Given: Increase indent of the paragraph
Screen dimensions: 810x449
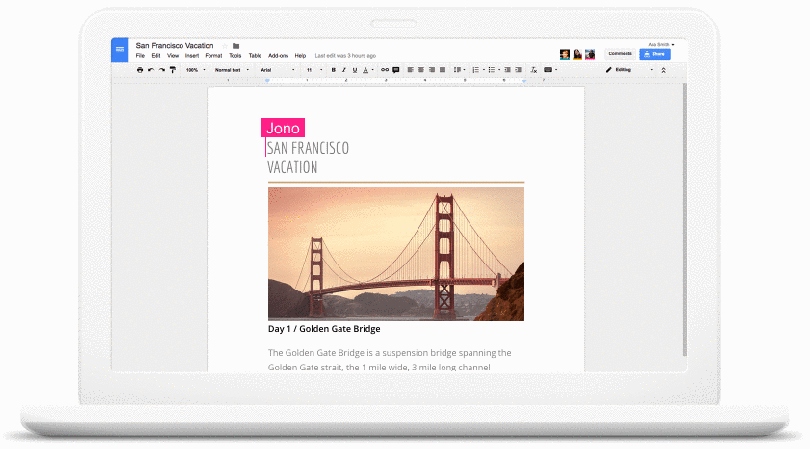Looking at the screenshot, I should (519, 70).
